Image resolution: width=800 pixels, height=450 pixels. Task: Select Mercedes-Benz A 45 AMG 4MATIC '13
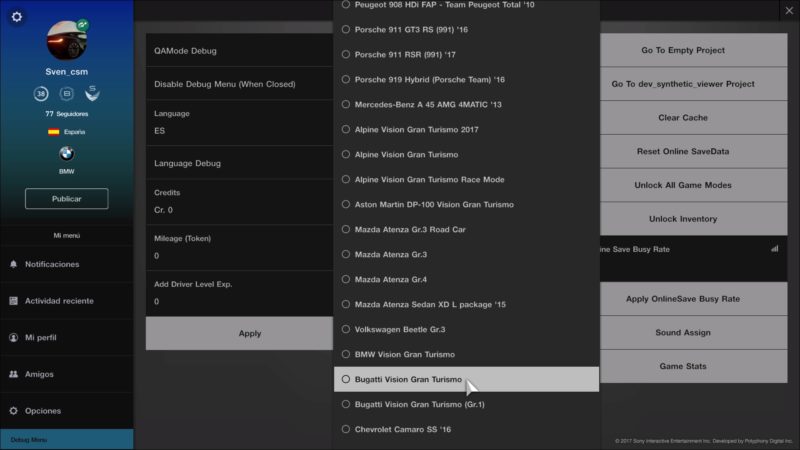click(466, 105)
